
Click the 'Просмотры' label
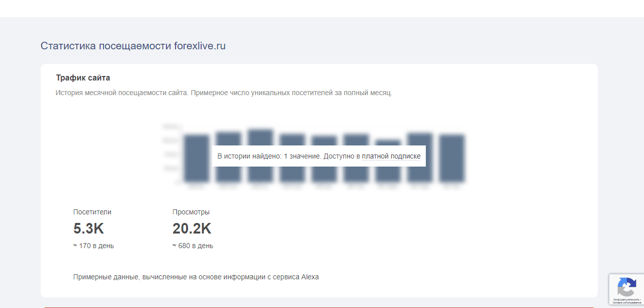tap(191, 212)
